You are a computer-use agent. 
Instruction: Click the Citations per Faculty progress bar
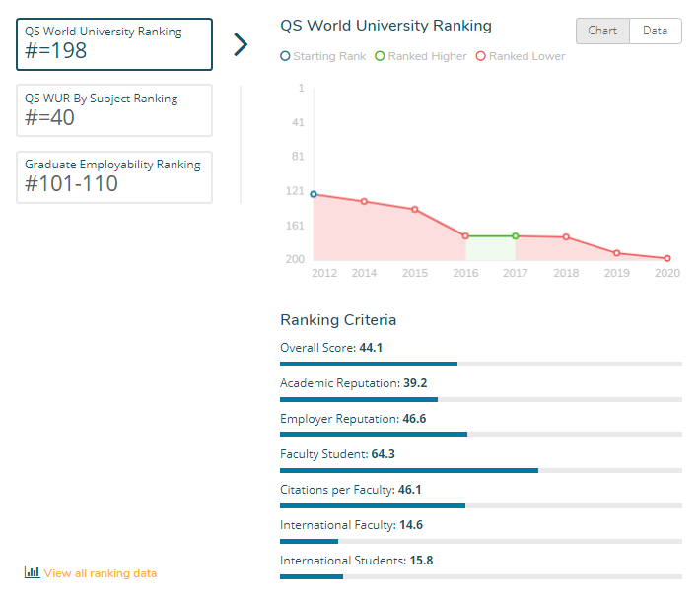[x=481, y=506]
